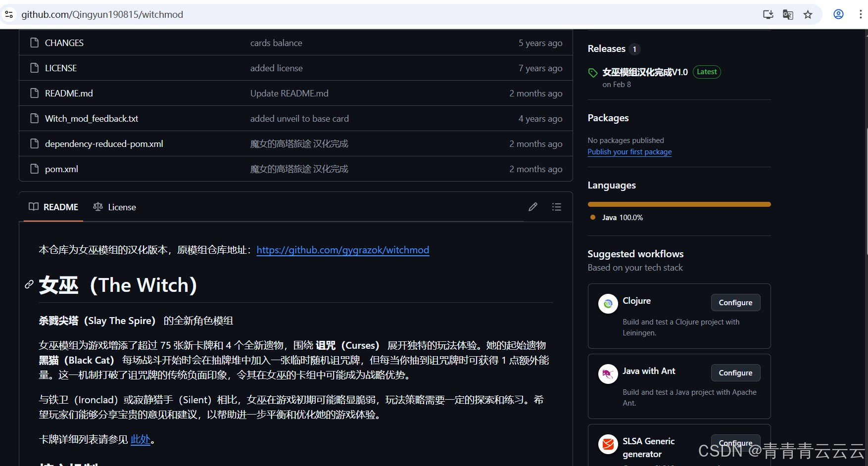Open the browser three-dot menu
This screenshot has height=466, width=868.
click(x=861, y=15)
